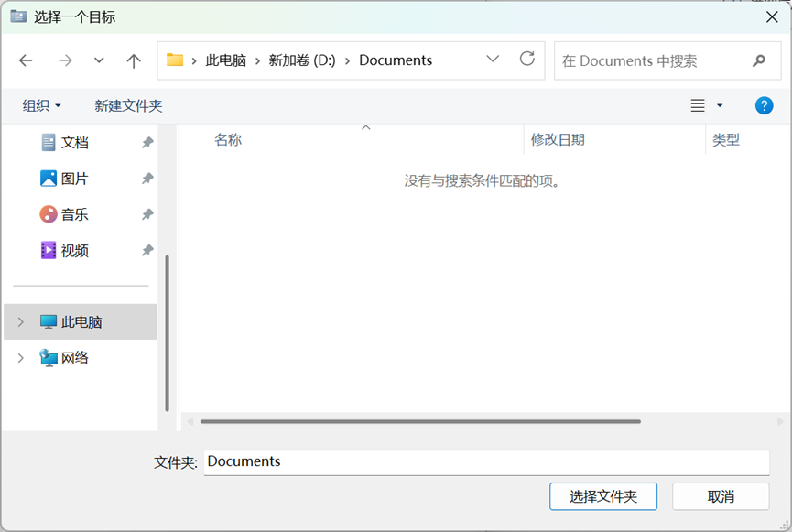The width and height of the screenshot is (792, 532).
Task: Click 新建文件夹 to create folder
Action: pyautogui.click(x=128, y=105)
